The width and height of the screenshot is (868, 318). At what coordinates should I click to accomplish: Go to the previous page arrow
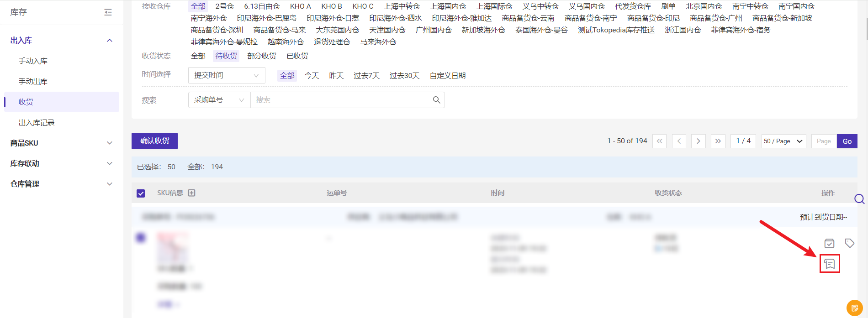point(679,141)
